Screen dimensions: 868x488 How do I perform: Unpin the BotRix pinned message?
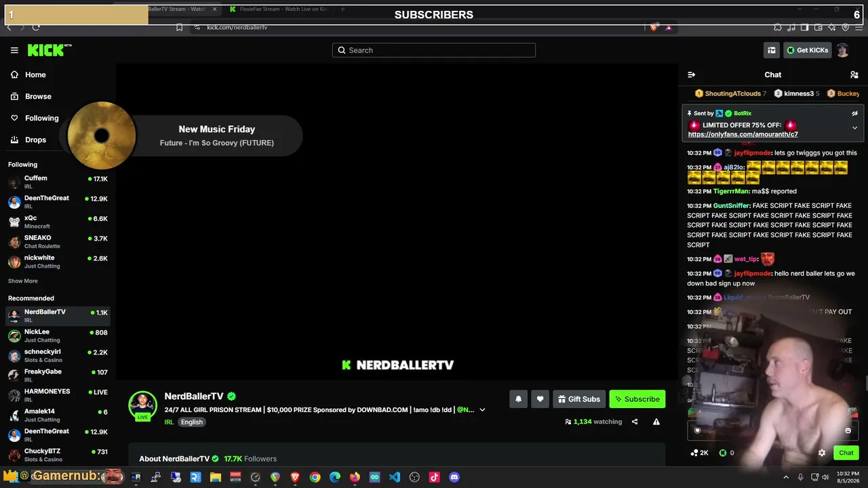pyautogui.click(x=854, y=113)
